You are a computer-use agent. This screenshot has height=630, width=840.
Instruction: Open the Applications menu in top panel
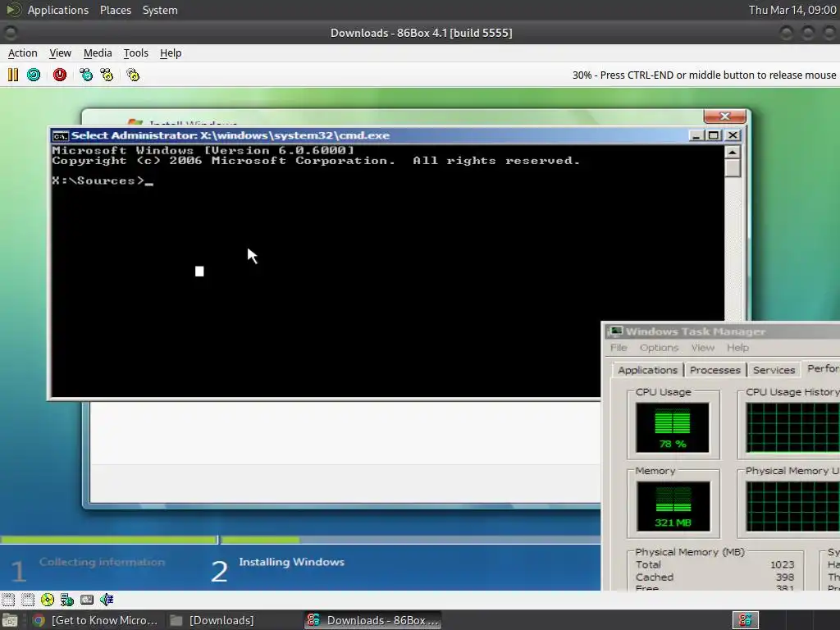[x=58, y=10]
